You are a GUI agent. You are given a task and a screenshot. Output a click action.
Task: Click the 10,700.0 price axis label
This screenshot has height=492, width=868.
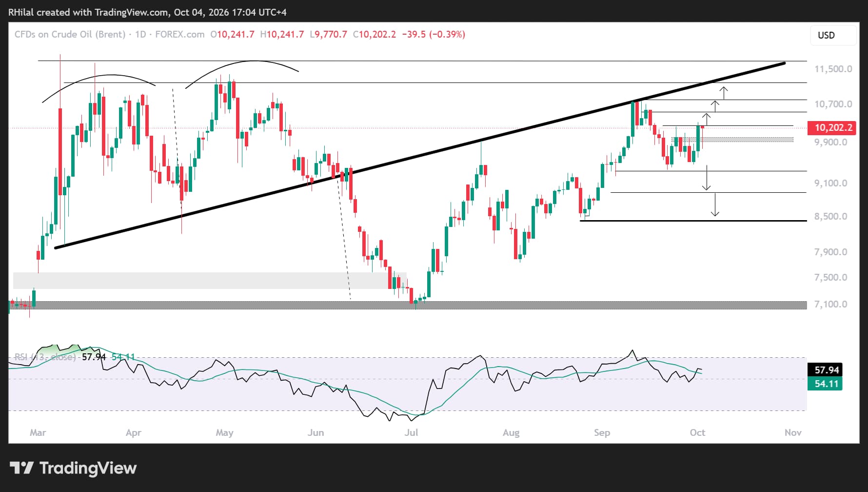pyautogui.click(x=833, y=104)
